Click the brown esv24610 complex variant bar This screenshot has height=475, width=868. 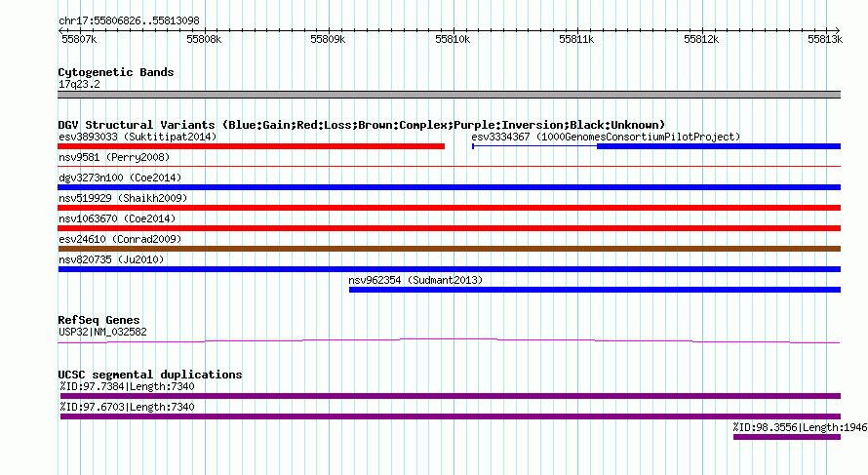click(x=449, y=249)
